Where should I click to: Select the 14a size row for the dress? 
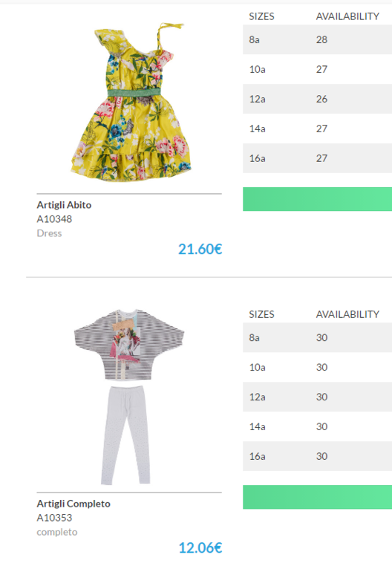pyautogui.click(x=317, y=129)
